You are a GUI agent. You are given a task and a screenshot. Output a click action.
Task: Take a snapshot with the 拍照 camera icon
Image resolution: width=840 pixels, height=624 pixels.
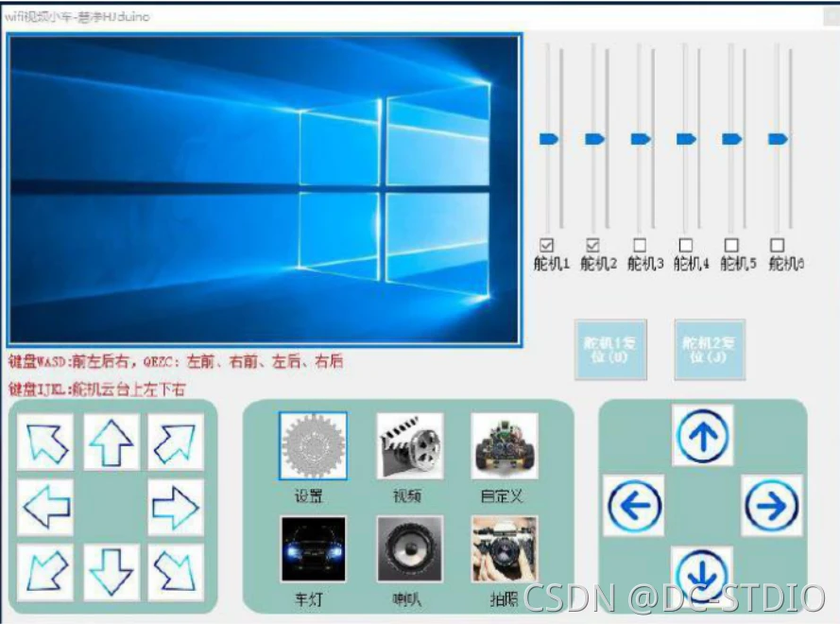[x=505, y=549]
